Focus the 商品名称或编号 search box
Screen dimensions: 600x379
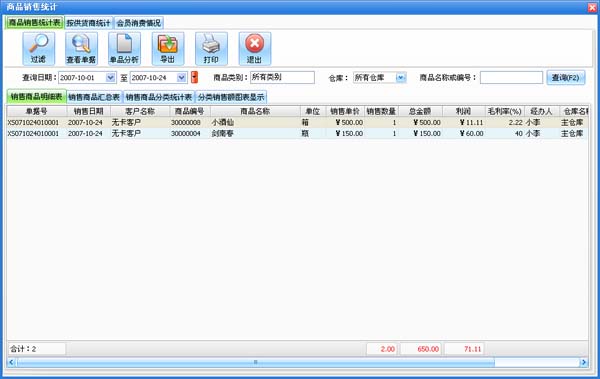[x=511, y=77]
